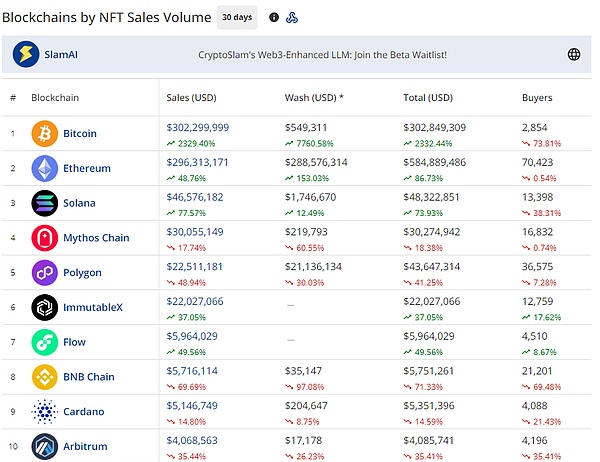This screenshot has height=462, width=600.
Task: Click the ImmutableX logo icon
Action: point(45,307)
